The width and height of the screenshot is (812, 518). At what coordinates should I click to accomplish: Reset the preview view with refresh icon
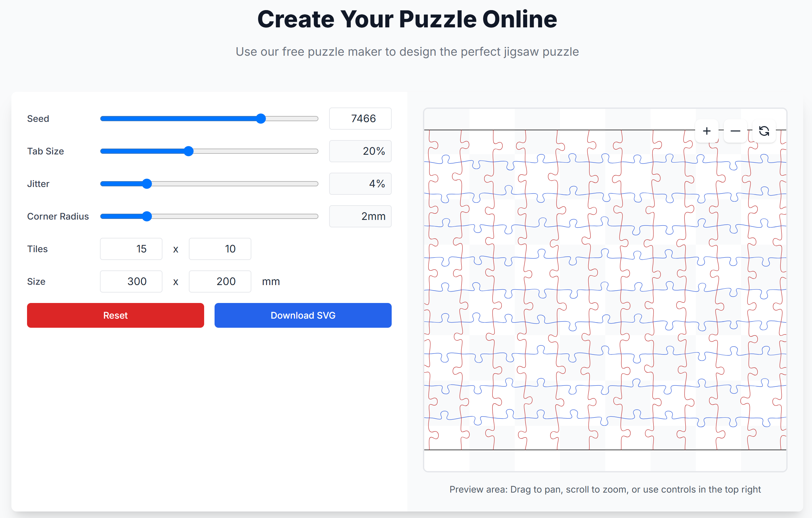point(764,131)
